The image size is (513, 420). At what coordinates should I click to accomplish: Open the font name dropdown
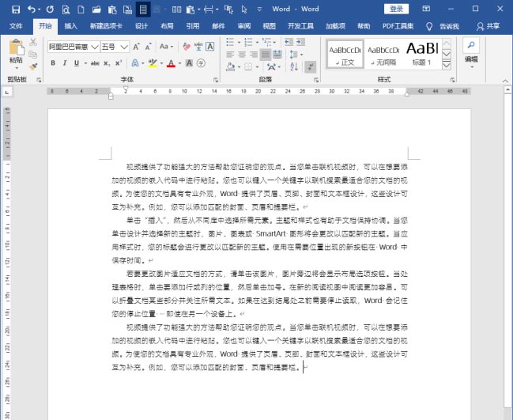[x=95, y=47]
